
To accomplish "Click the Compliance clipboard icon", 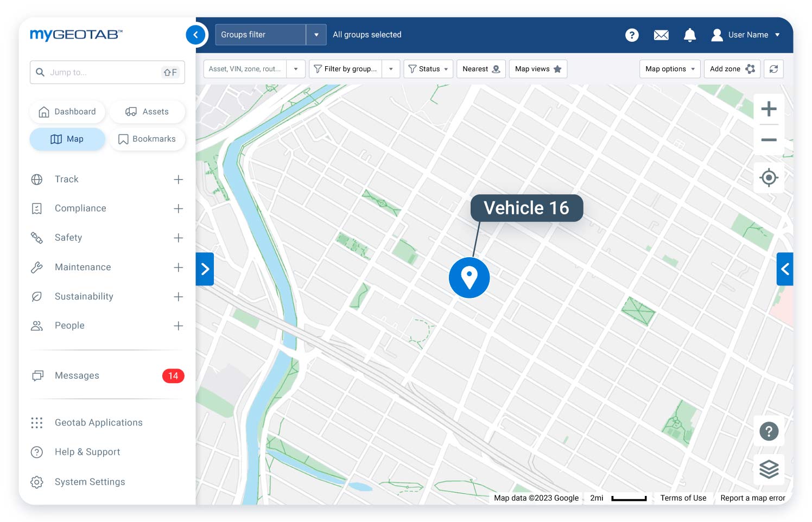I will coord(37,209).
